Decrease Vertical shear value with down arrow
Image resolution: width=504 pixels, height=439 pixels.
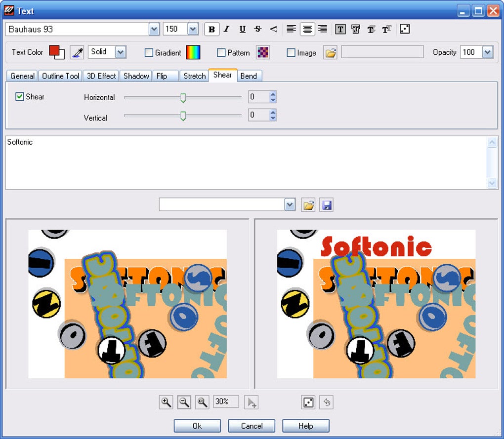tap(273, 118)
